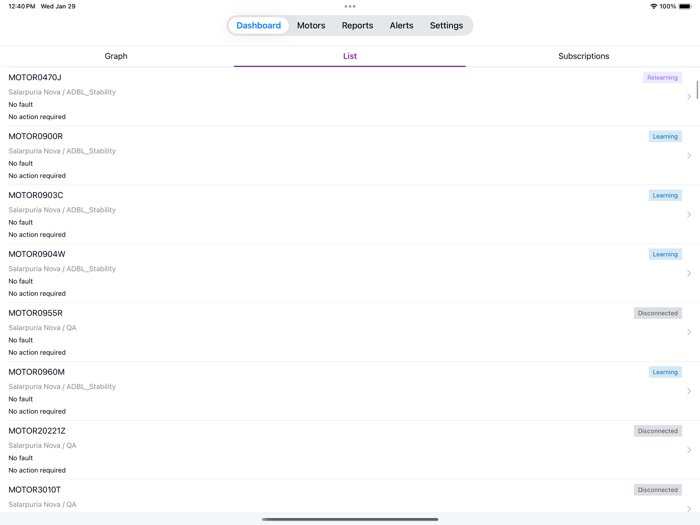This screenshot has width=700, height=525.
Task: Tap the 12:40 PM clock
Action: click(21, 6)
